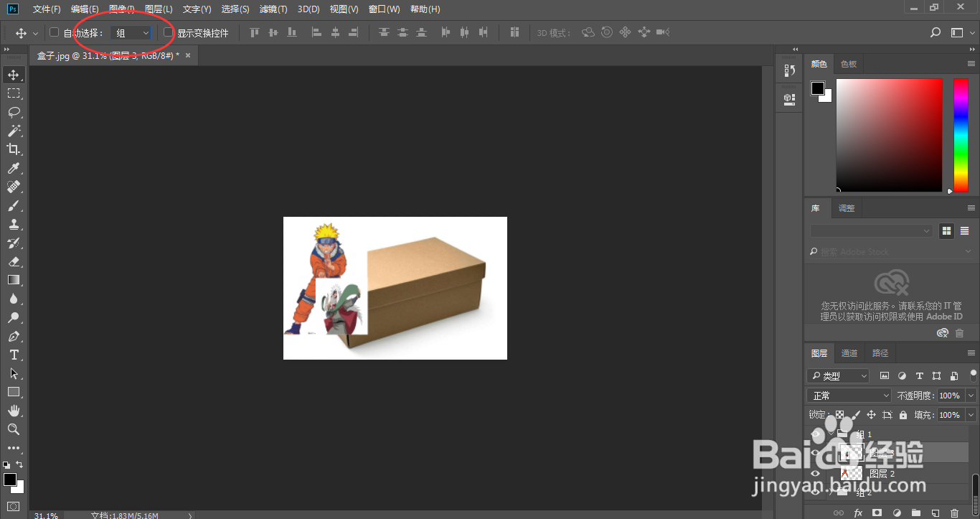
Task: Click the search magnifier in options bar
Action: tap(936, 32)
